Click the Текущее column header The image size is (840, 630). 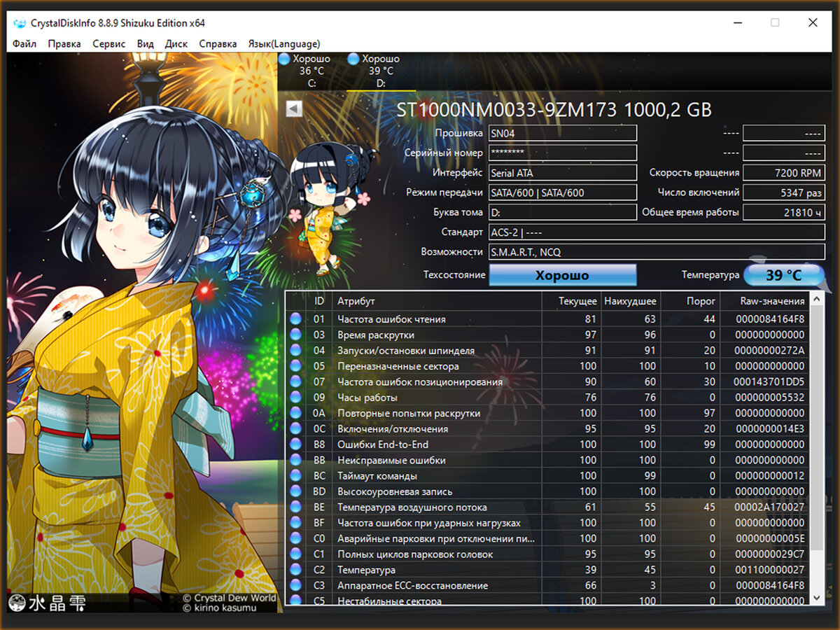[571, 301]
